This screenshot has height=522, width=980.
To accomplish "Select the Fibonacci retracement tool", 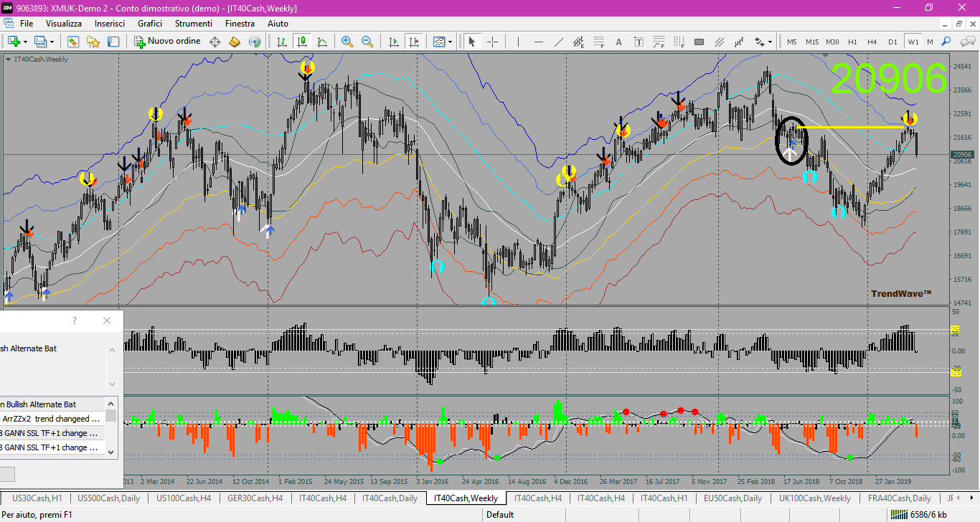I will click(x=598, y=42).
